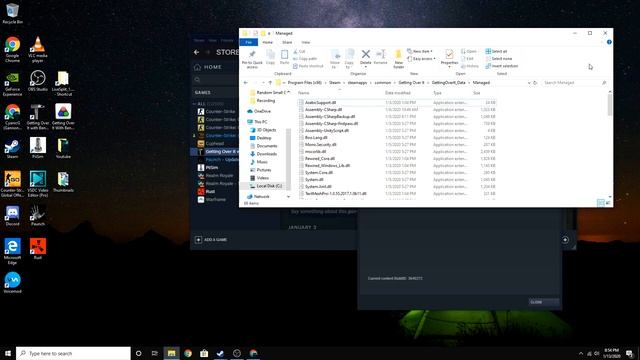This screenshot has width=640, height=360.
Task: Open OBS Studio desktop shortcut
Action: click(38, 80)
